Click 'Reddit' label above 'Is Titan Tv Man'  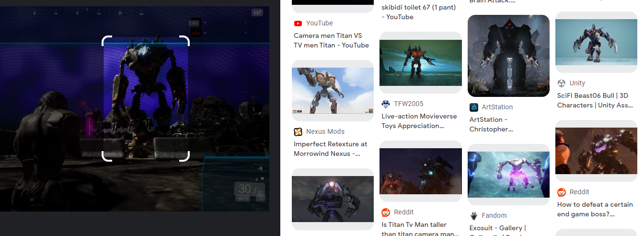(404, 212)
